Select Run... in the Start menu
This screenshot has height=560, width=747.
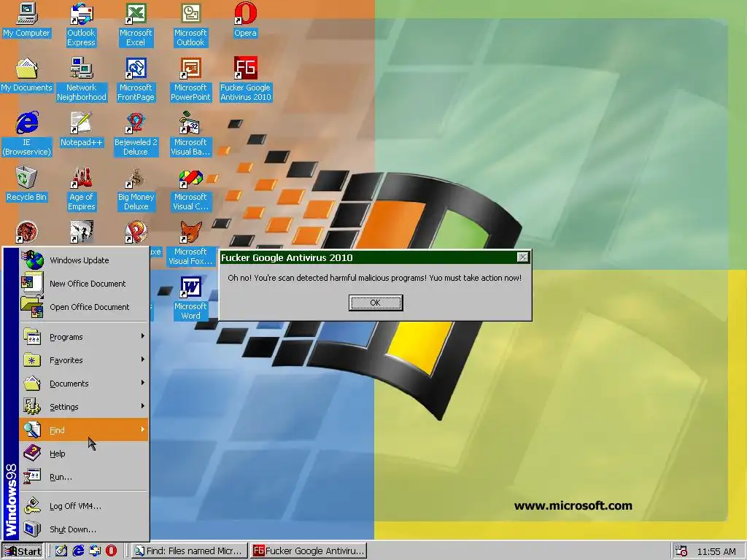point(84,477)
